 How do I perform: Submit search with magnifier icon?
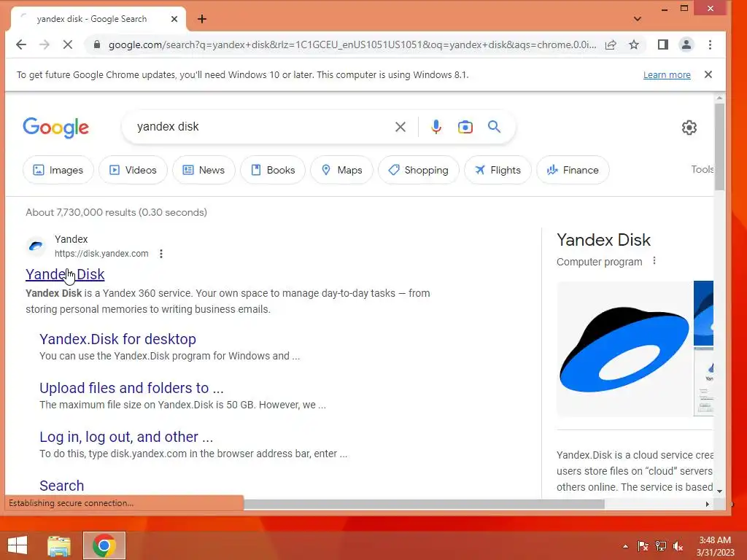click(x=494, y=127)
